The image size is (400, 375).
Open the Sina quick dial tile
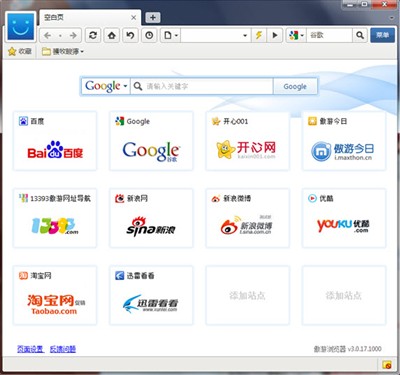tap(151, 218)
